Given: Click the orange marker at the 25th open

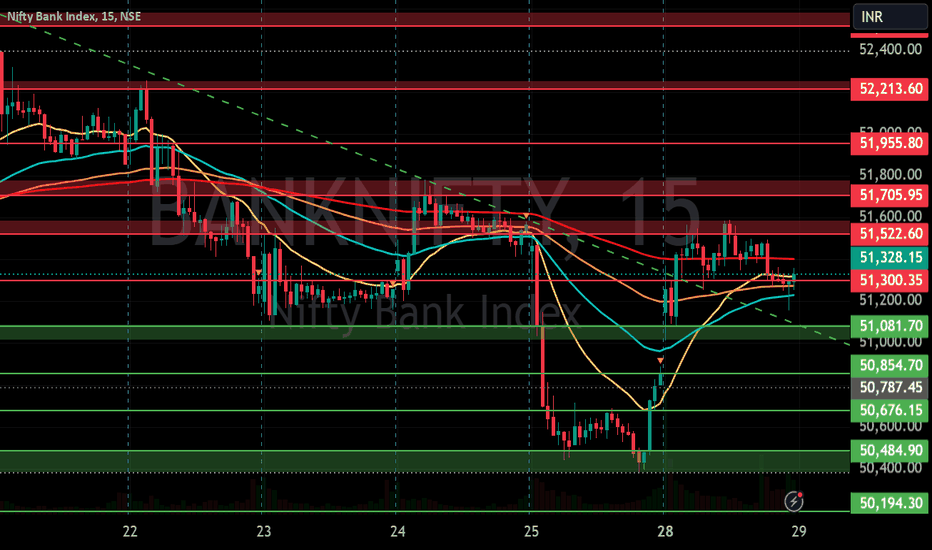Looking at the screenshot, I should 526,215.
